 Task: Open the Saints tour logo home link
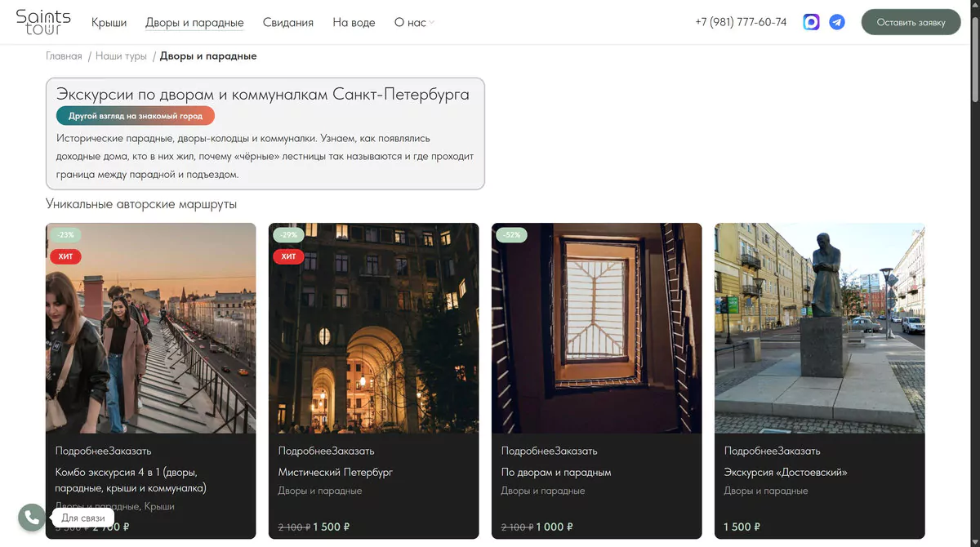[43, 22]
